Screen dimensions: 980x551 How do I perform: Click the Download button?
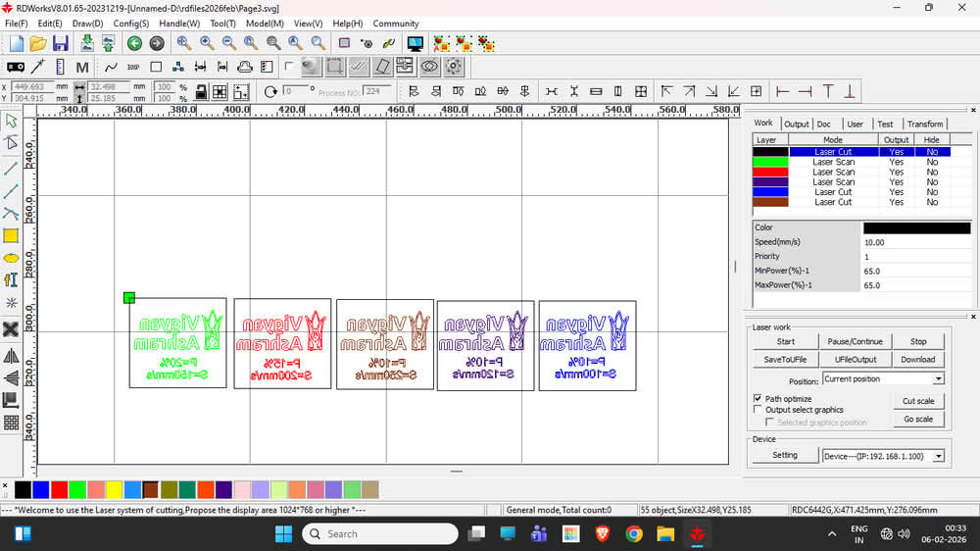tap(918, 360)
